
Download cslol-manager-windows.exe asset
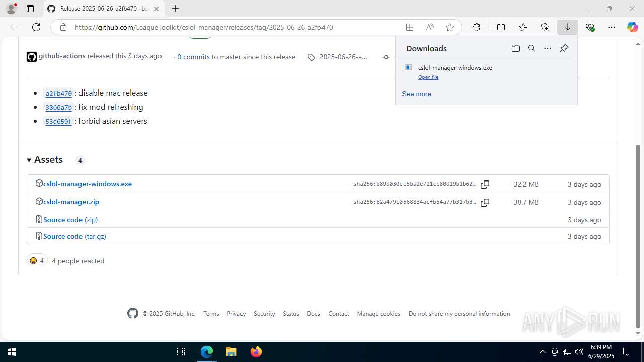coord(88,184)
